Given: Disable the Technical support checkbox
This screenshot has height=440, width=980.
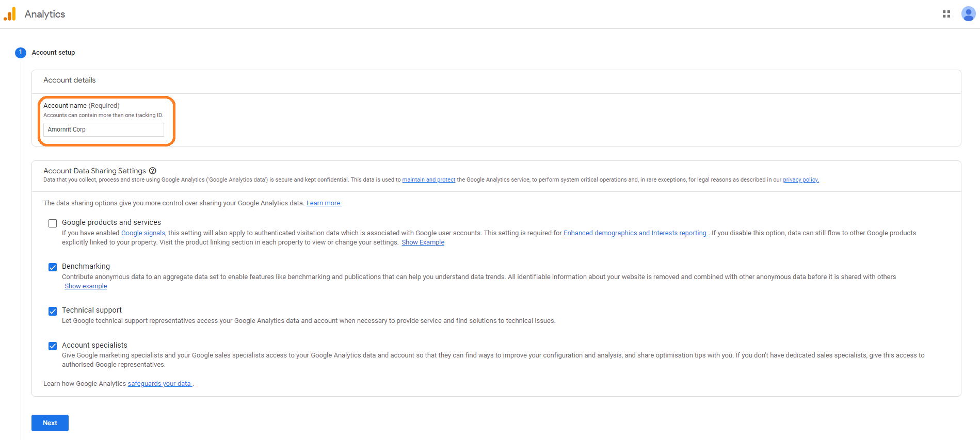Looking at the screenshot, I should point(53,311).
